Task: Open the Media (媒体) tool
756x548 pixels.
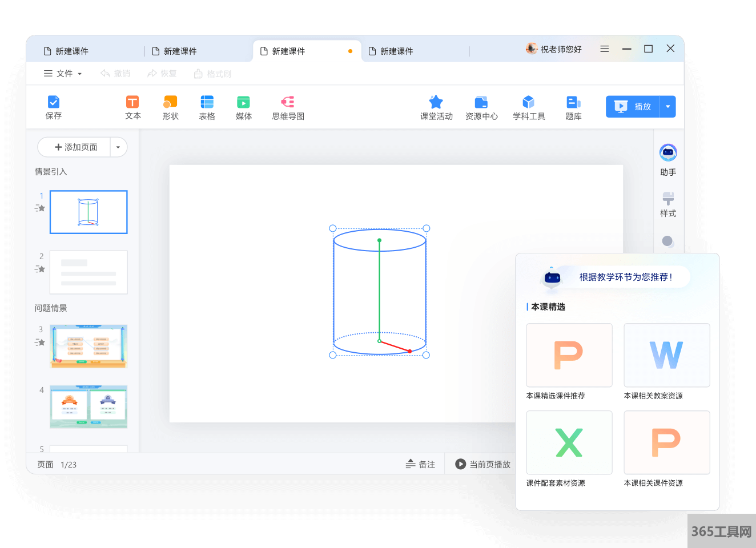Action: coord(243,103)
